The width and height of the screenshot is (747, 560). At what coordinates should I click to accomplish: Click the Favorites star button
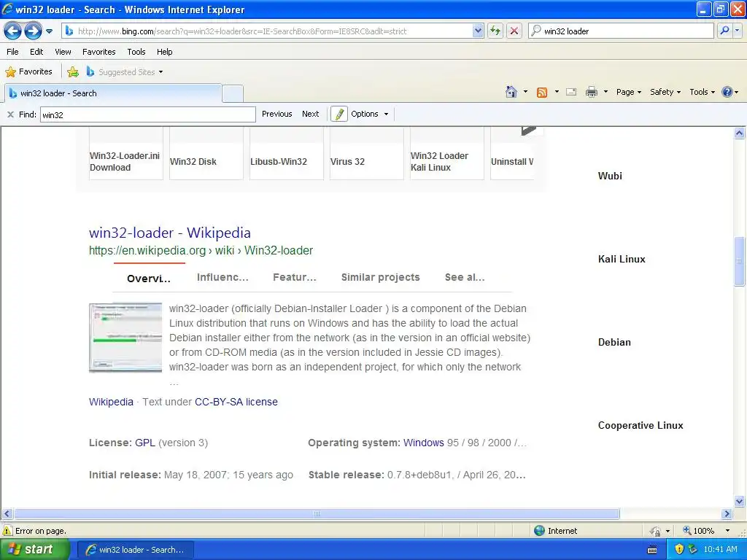[28, 72]
